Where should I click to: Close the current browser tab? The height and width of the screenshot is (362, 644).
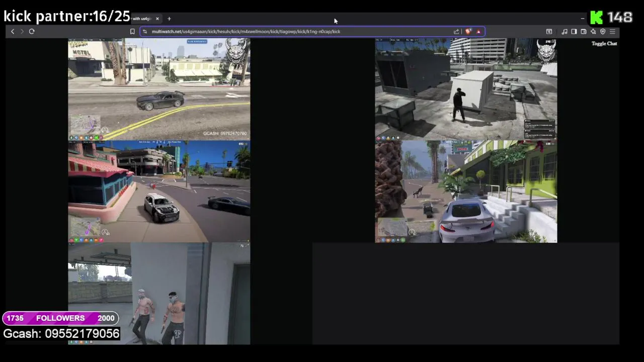tap(157, 19)
